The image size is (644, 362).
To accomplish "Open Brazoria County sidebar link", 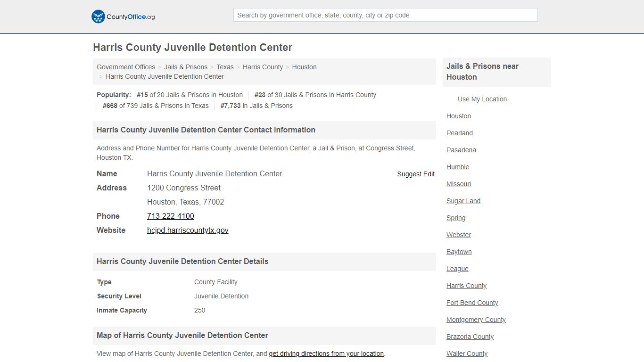I will pyautogui.click(x=470, y=337).
